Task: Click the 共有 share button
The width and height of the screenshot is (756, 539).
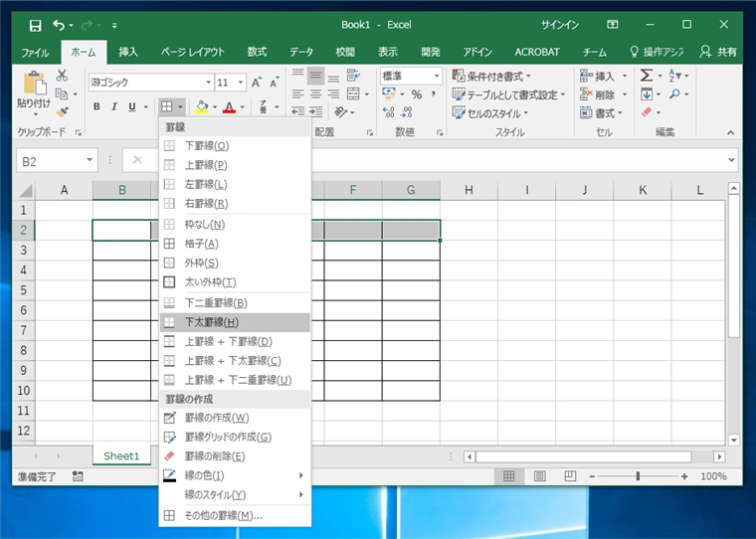Action: coord(719,52)
